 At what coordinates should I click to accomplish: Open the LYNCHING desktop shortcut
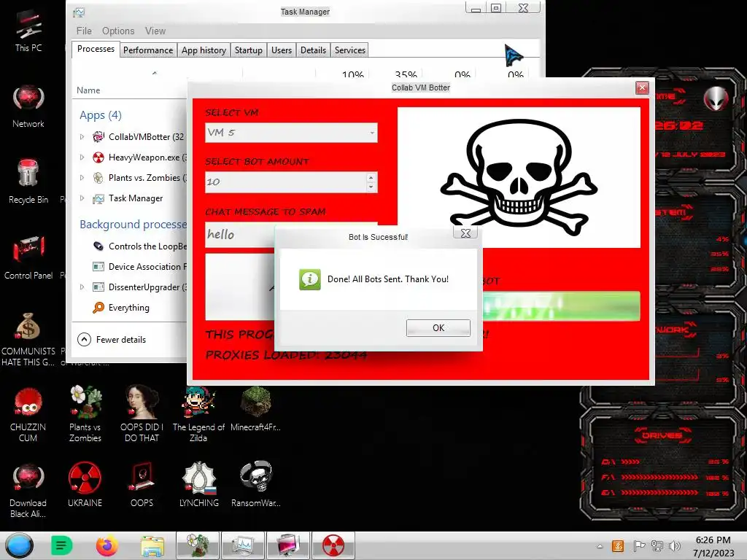click(198, 485)
